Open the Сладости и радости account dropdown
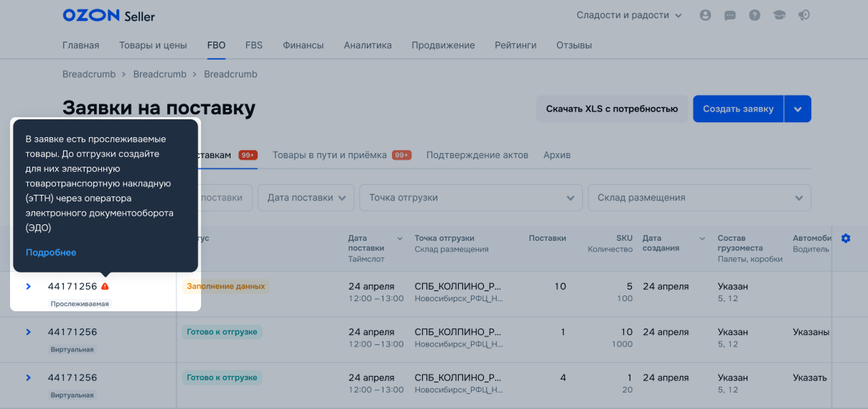 [x=622, y=15]
